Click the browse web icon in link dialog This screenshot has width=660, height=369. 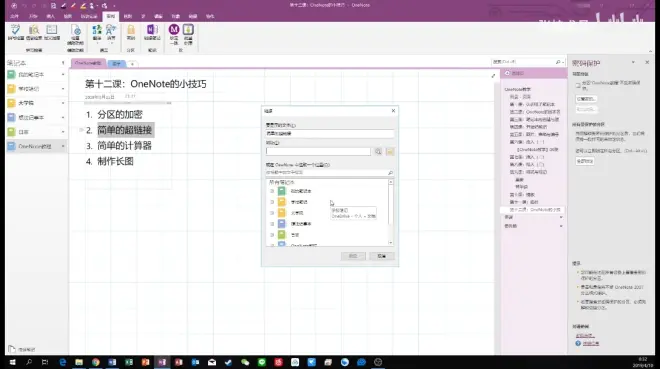point(378,151)
